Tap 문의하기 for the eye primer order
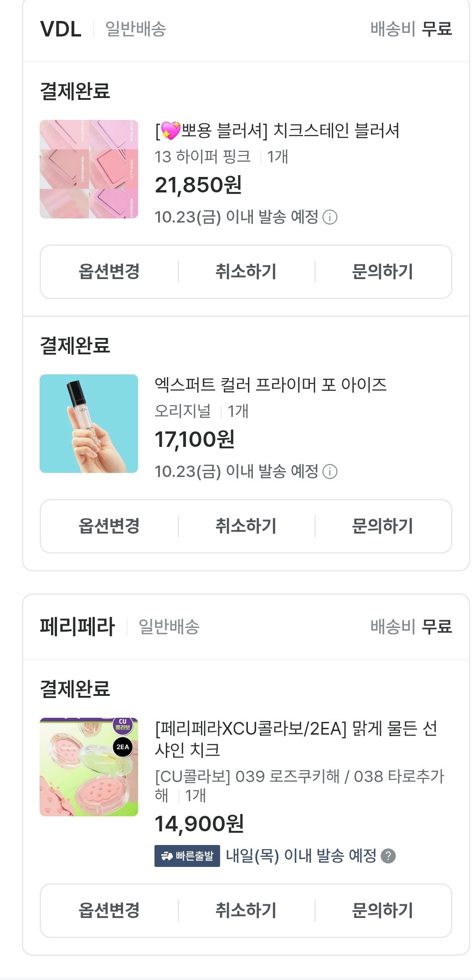This screenshot has height=980, width=473. (383, 526)
